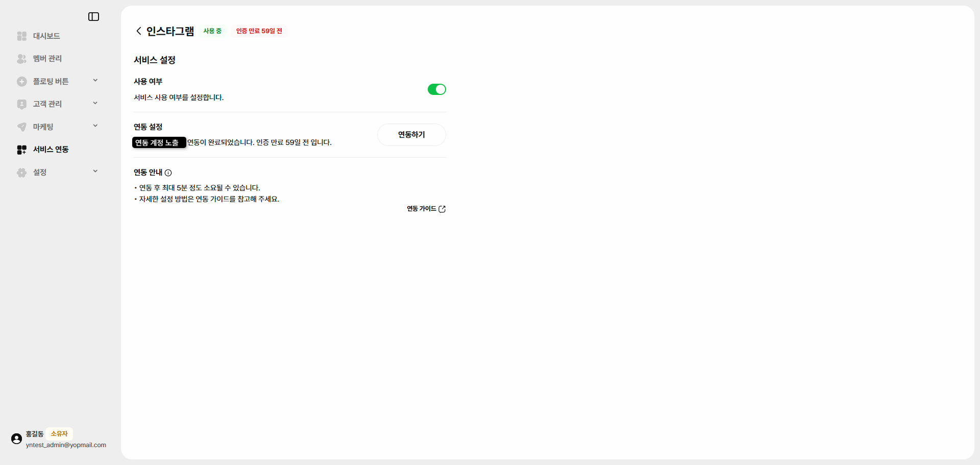Expand the 설정 menu chevron
This screenshot has height=465, width=980.
[95, 172]
